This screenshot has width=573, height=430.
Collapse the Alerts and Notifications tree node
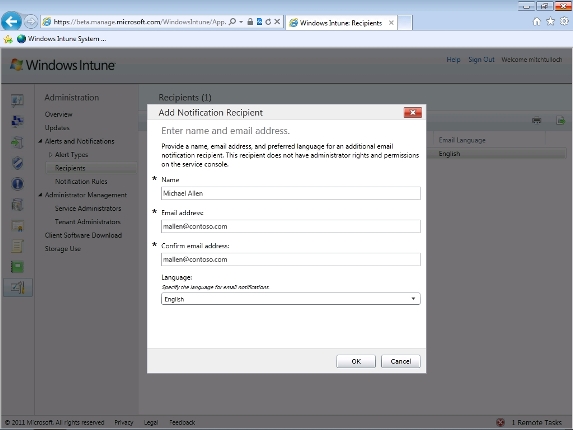pos(40,141)
